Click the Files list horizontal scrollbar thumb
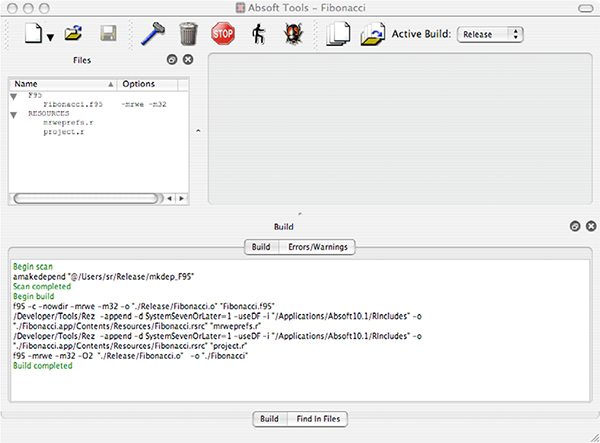This screenshot has width=600, height=443. [x=86, y=198]
